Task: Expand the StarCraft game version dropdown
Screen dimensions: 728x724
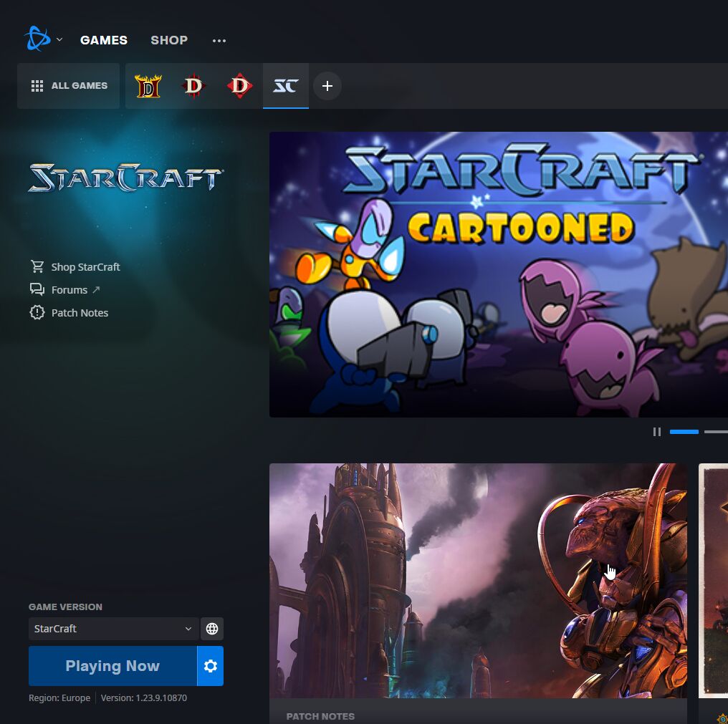Action: [x=114, y=629]
